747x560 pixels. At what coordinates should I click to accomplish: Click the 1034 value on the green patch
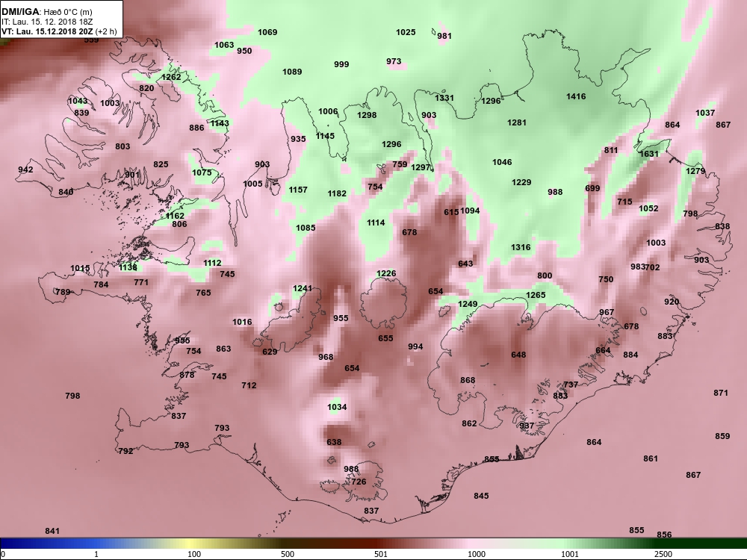tap(337, 407)
